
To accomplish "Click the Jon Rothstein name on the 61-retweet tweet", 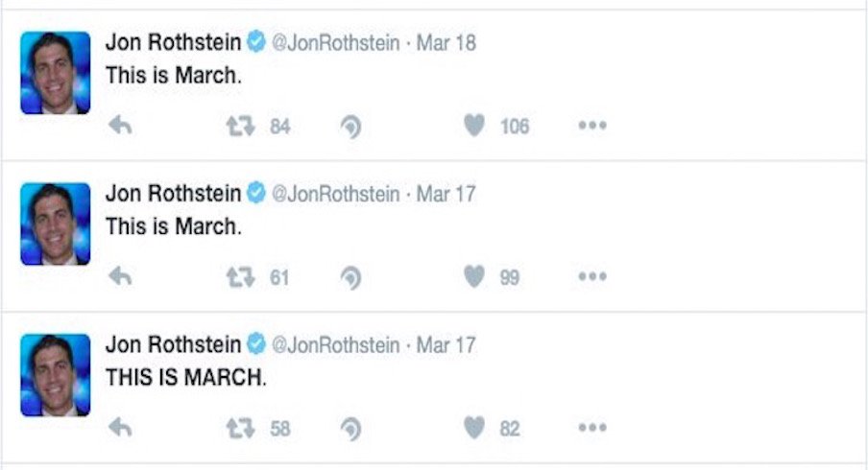I will (x=173, y=194).
